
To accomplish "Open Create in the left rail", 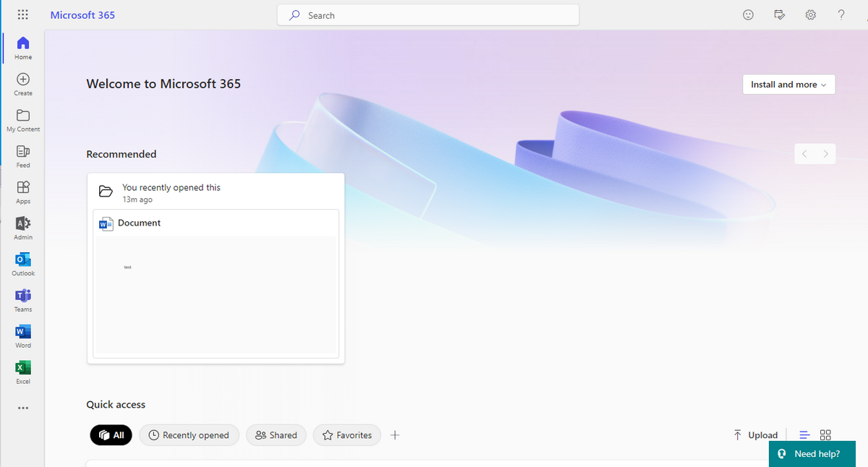I will (x=23, y=84).
